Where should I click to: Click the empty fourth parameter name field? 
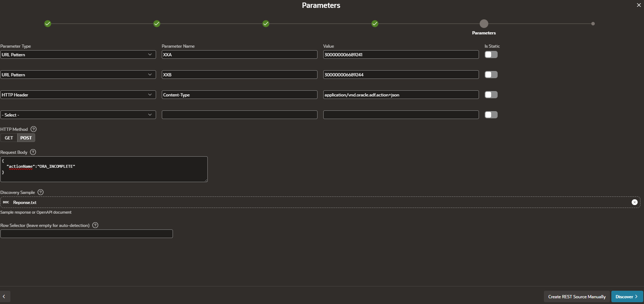(240, 115)
